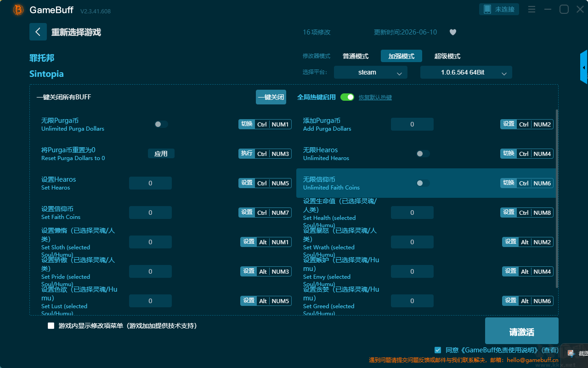The height and width of the screenshot is (368, 588).
Task: Click 切换 button for Unlimited Faith Coins
Action: pos(509,183)
